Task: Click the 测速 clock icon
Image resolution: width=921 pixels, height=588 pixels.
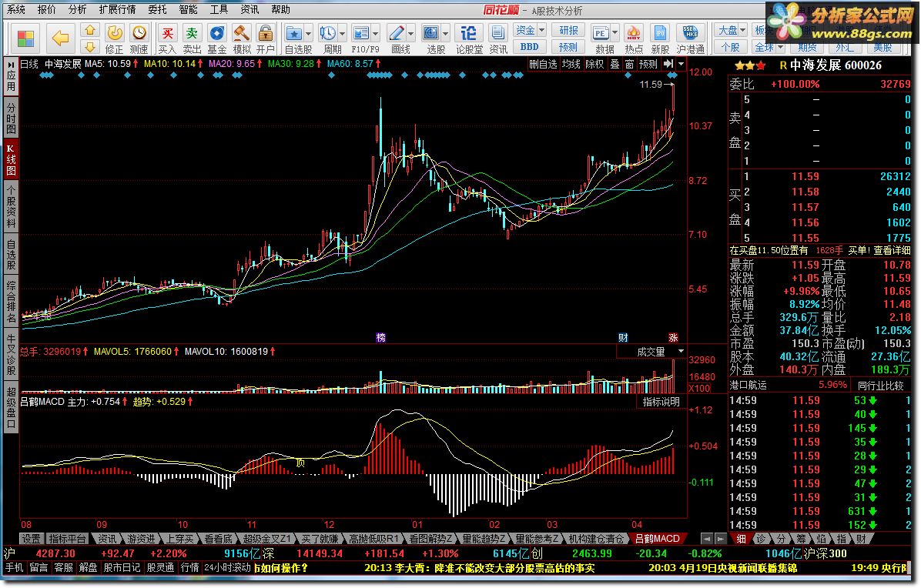Action: pyautogui.click(x=139, y=33)
